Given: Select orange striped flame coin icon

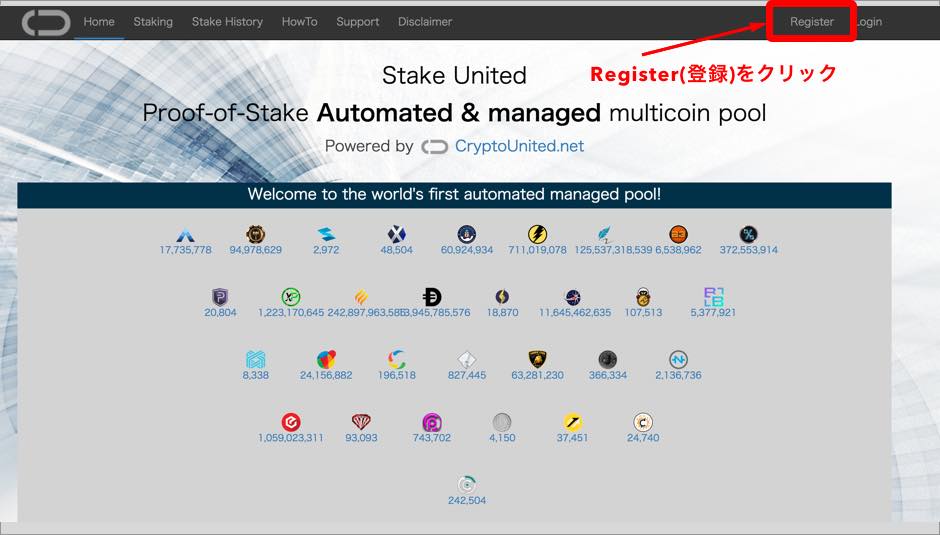Looking at the screenshot, I should (x=361, y=297).
